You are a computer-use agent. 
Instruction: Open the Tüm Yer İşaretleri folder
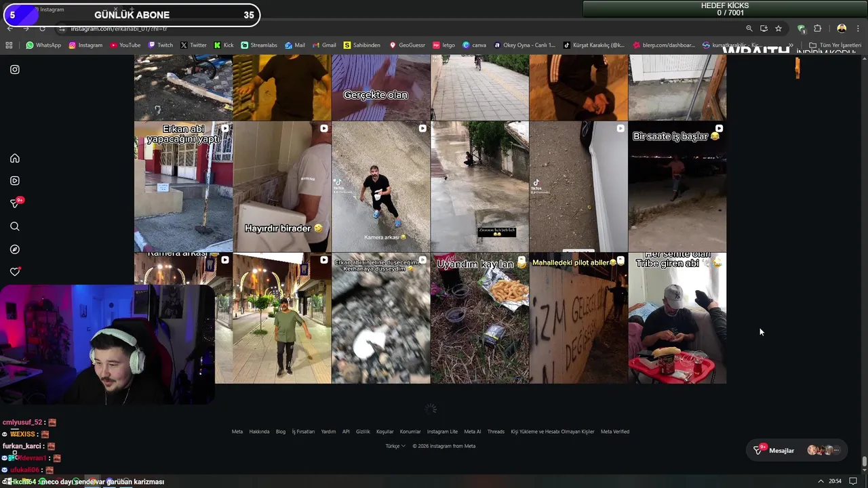(x=835, y=45)
